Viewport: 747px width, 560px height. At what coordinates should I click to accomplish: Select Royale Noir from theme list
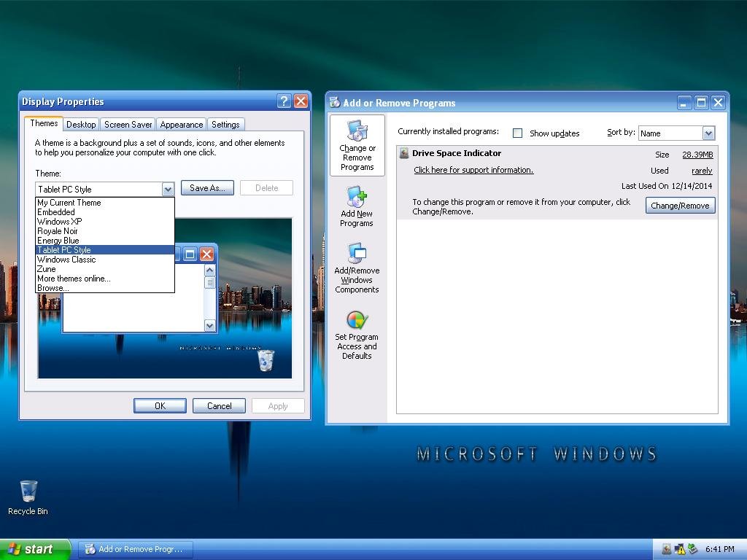58,231
